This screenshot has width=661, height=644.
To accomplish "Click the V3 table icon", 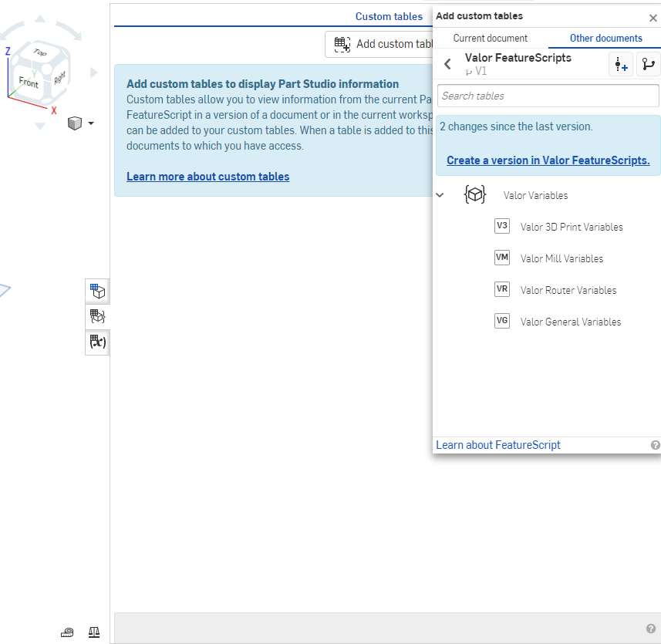I will 501,226.
